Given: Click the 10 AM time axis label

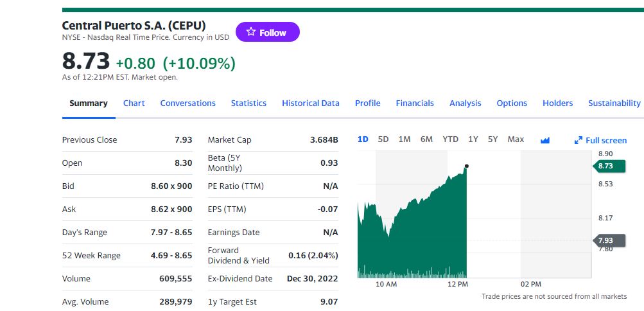Looking at the screenshot, I should point(387,284).
